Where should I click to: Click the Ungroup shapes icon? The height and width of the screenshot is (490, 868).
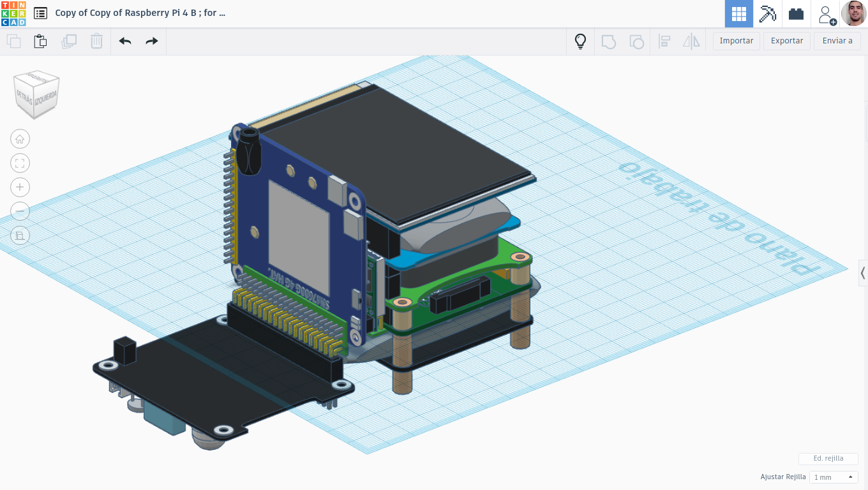point(636,41)
